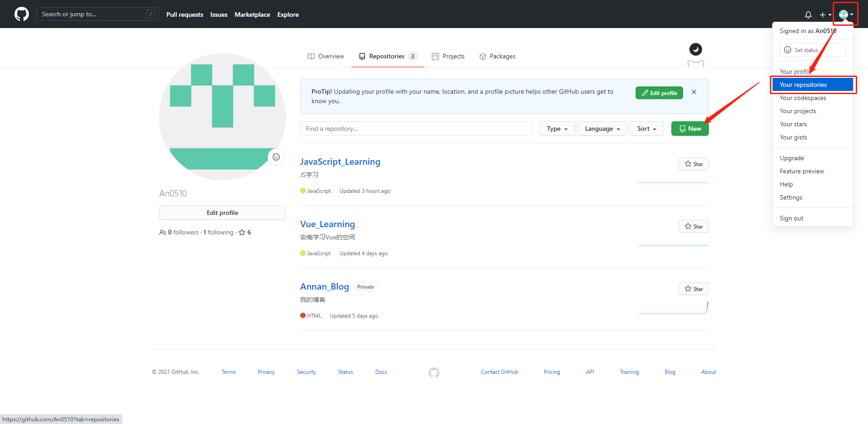Click the Find a repository search field

click(x=416, y=129)
